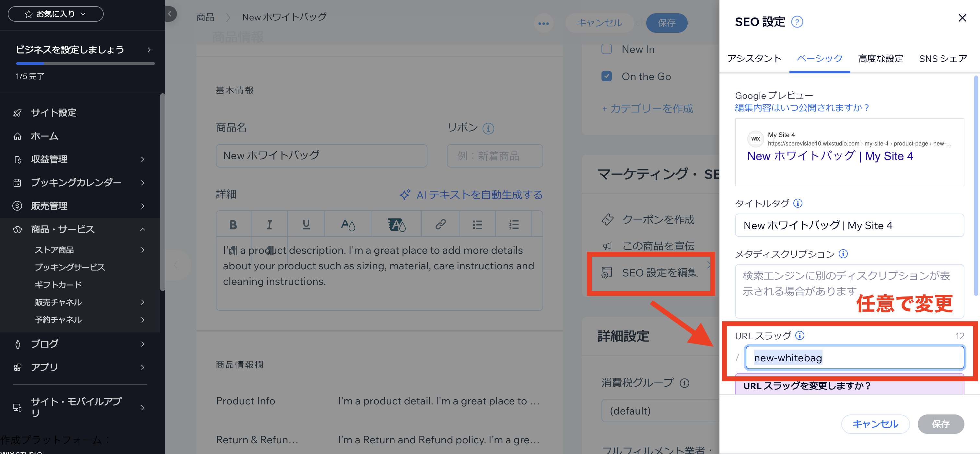Uncheck the On the Go category checkbox

coord(606,76)
